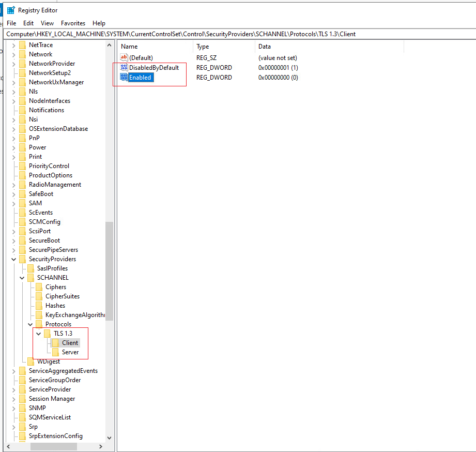This screenshot has height=452, width=476.
Task: Open the Edit menu
Action: click(28, 23)
